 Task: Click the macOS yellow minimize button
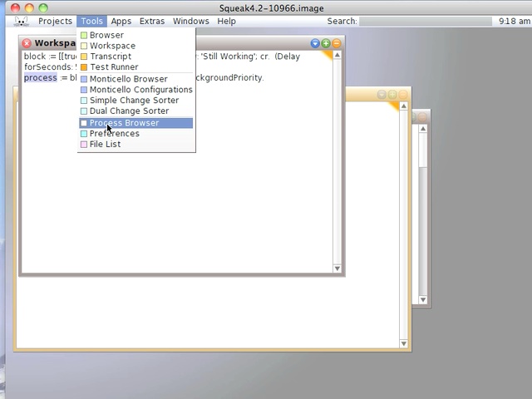click(x=29, y=7)
